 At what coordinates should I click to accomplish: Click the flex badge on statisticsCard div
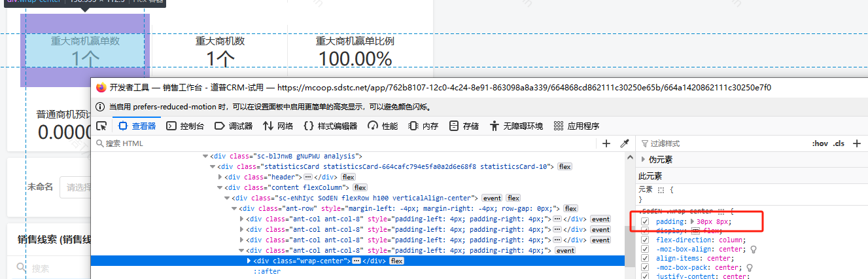tap(564, 167)
